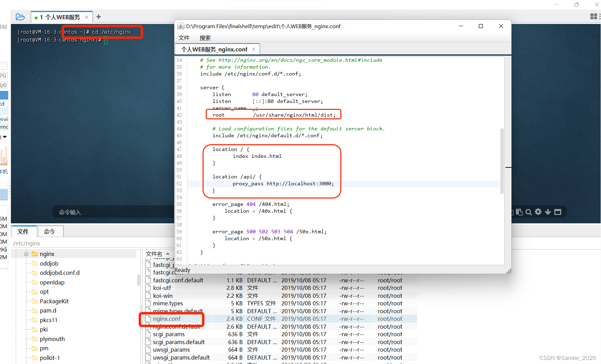Select the openldap folder in tree
This screenshot has height=364, width=601.
click(52, 282)
